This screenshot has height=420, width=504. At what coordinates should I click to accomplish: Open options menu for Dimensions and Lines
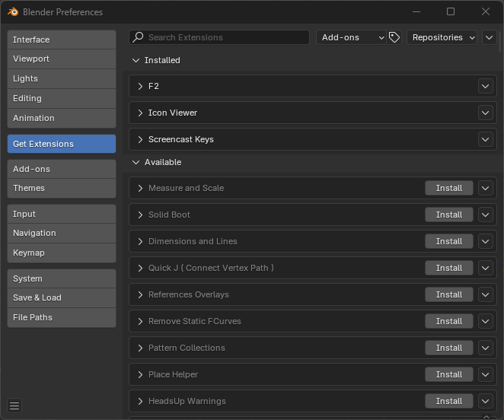pos(486,241)
